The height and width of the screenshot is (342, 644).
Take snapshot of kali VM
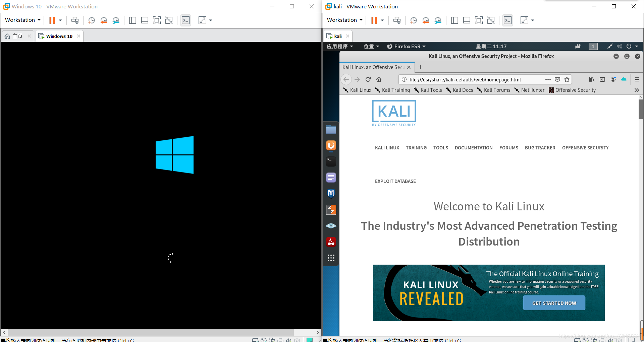(x=413, y=20)
